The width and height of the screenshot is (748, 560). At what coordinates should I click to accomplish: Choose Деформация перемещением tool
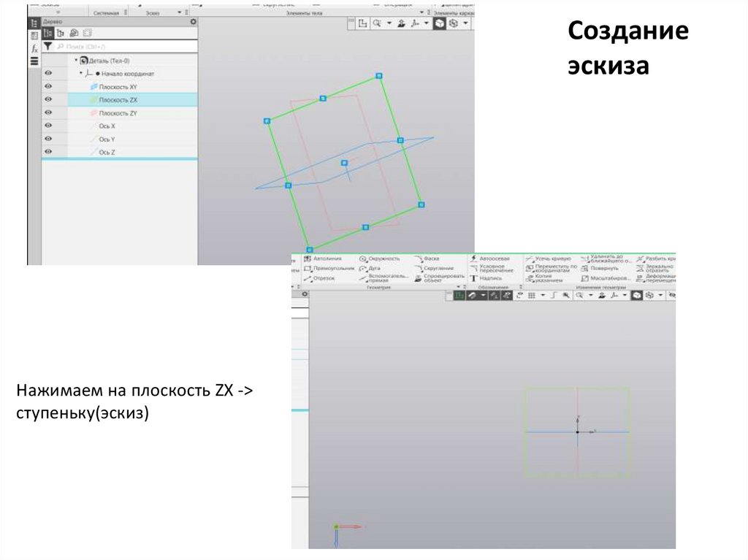point(656,278)
